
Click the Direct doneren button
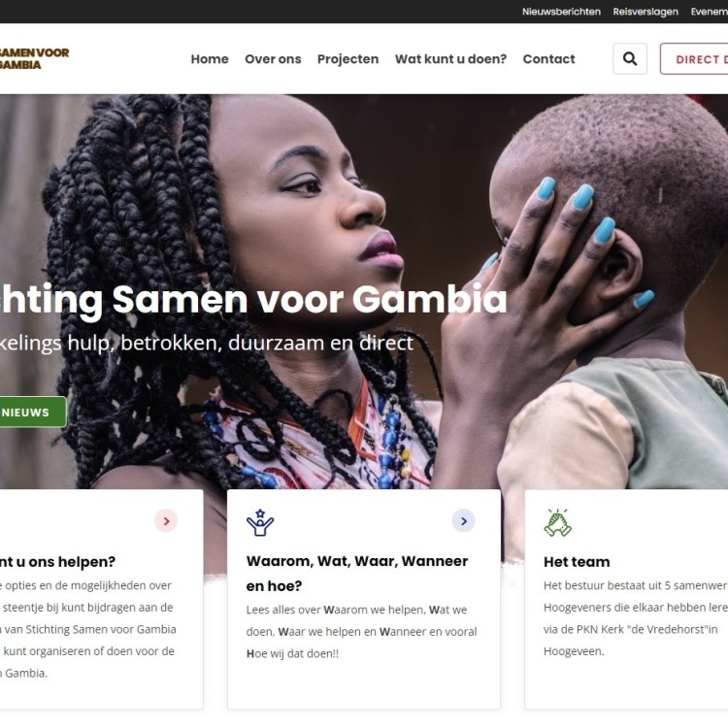(x=694, y=59)
